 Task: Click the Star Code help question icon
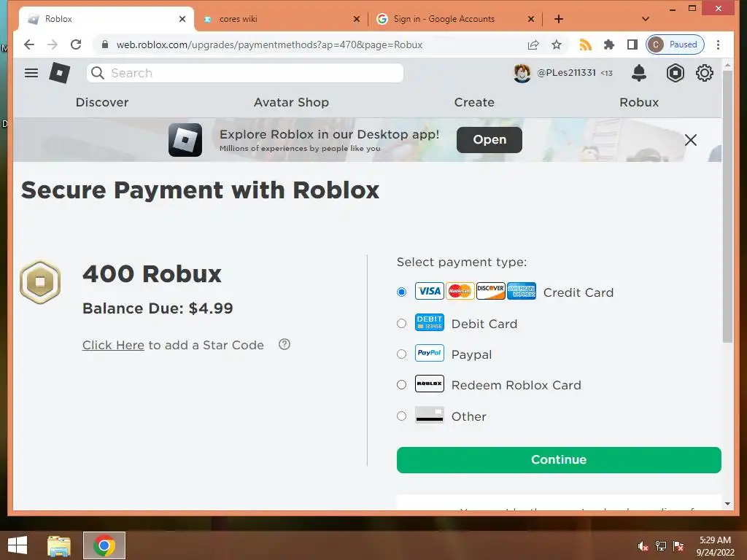pyautogui.click(x=285, y=344)
